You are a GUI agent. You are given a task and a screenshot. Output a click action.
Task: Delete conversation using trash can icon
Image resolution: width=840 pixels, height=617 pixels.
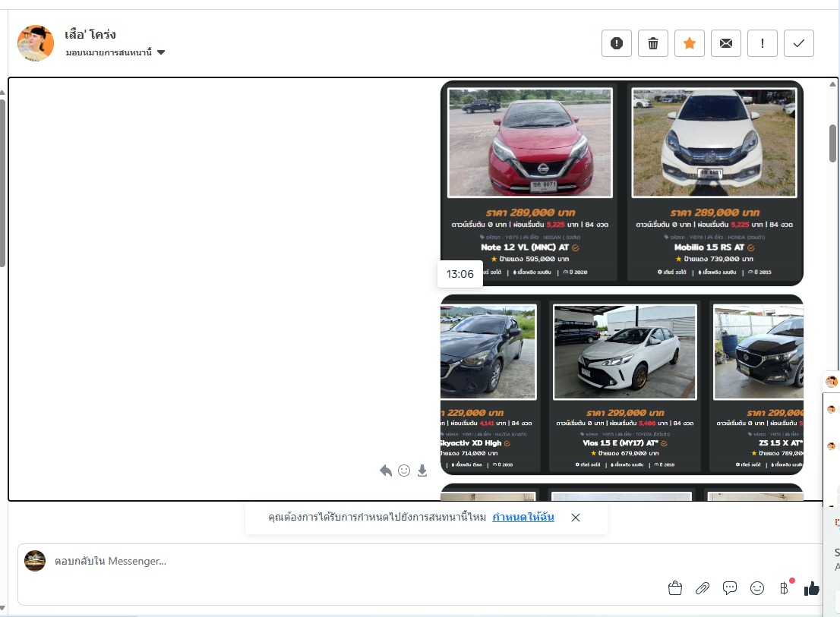652,43
